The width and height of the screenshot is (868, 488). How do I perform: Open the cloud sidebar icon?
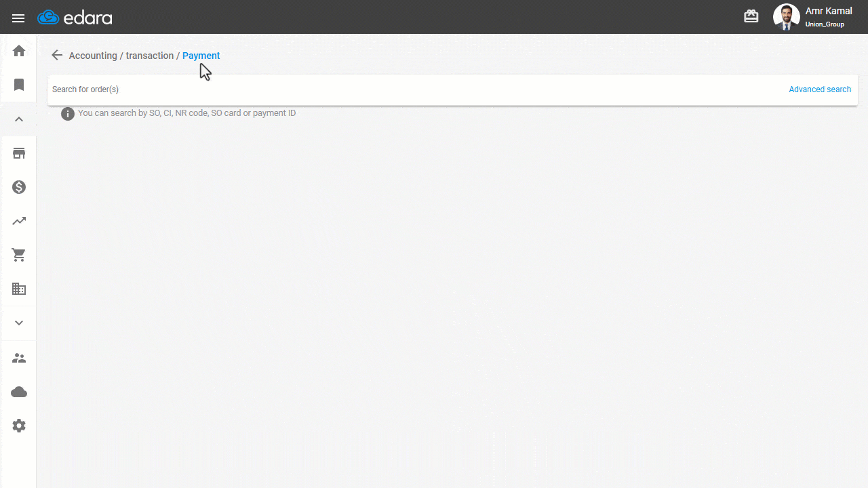(x=19, y=392)
